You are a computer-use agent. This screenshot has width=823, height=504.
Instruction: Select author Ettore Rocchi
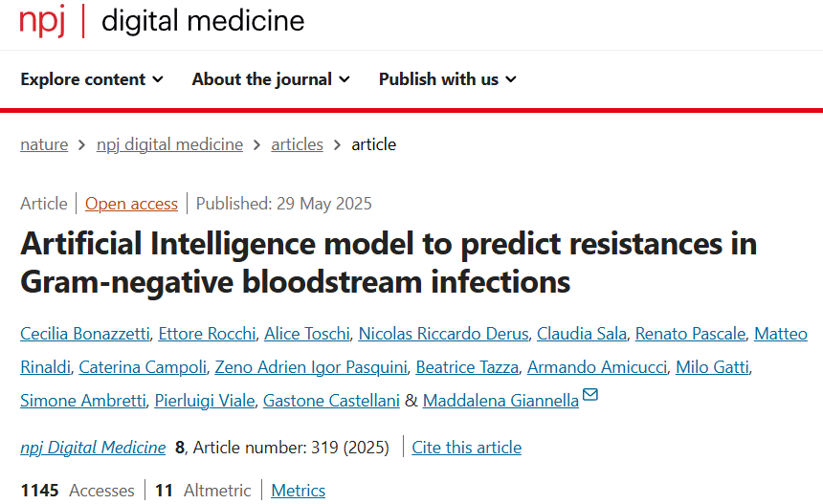[x=208, y=334]
